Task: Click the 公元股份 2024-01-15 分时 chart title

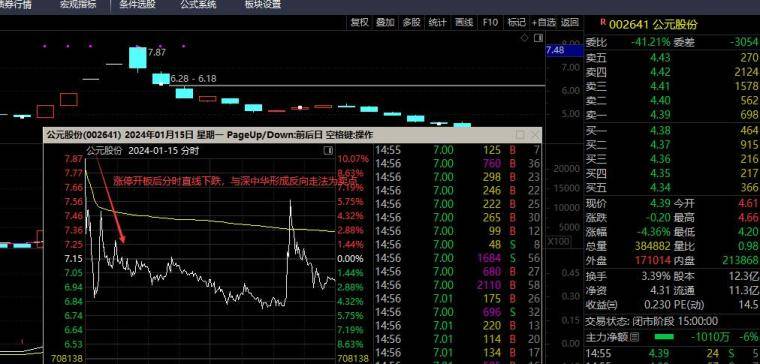Action: [142, 151]
